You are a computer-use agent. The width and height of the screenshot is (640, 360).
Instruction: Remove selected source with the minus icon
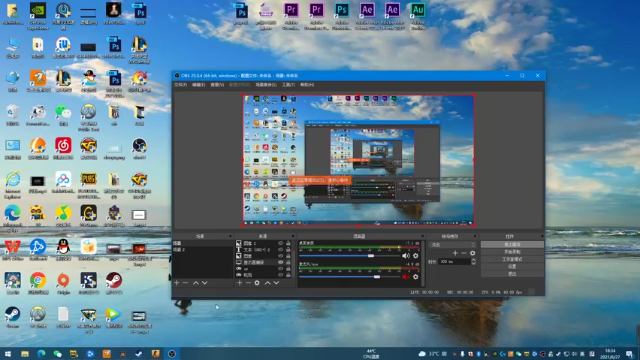point(248,283)
